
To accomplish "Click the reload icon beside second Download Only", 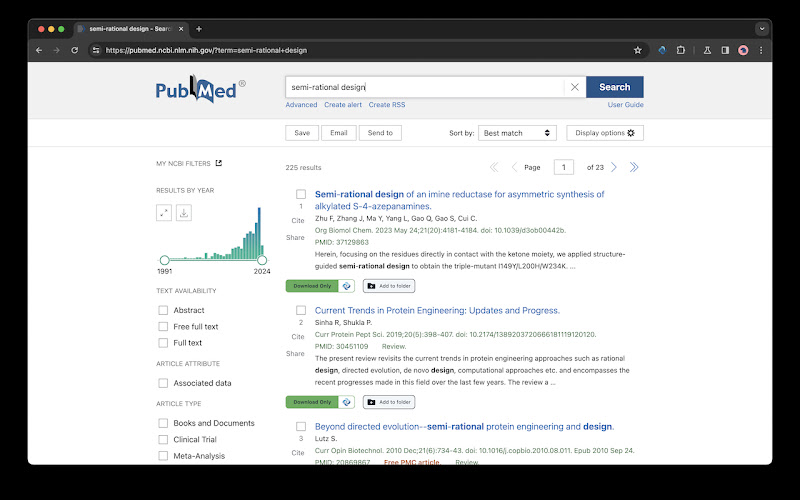I will coord(346,402).
